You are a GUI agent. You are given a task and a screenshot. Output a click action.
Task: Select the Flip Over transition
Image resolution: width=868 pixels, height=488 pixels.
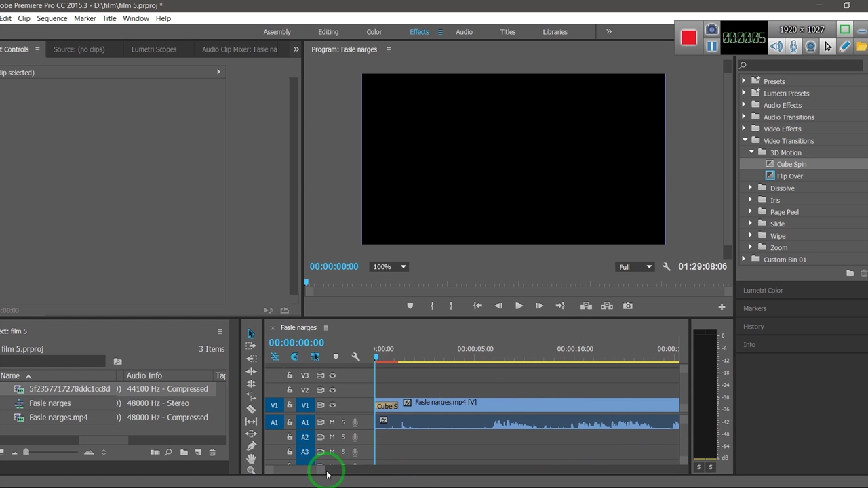point(789,176)
